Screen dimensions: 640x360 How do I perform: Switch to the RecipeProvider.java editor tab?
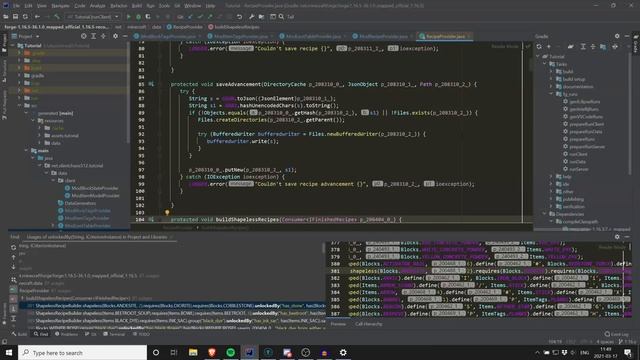click(444, 36)
